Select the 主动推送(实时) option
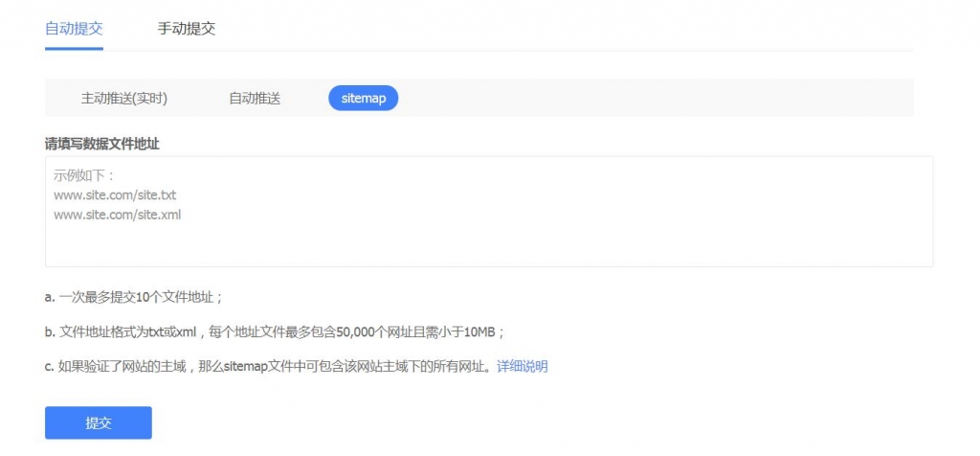The image size is (980, 456). (x=123, y=99)
